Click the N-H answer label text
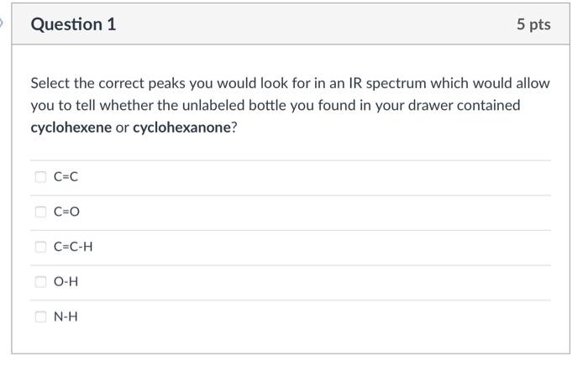This screenshot has height=366, width=588. (66, 317)
